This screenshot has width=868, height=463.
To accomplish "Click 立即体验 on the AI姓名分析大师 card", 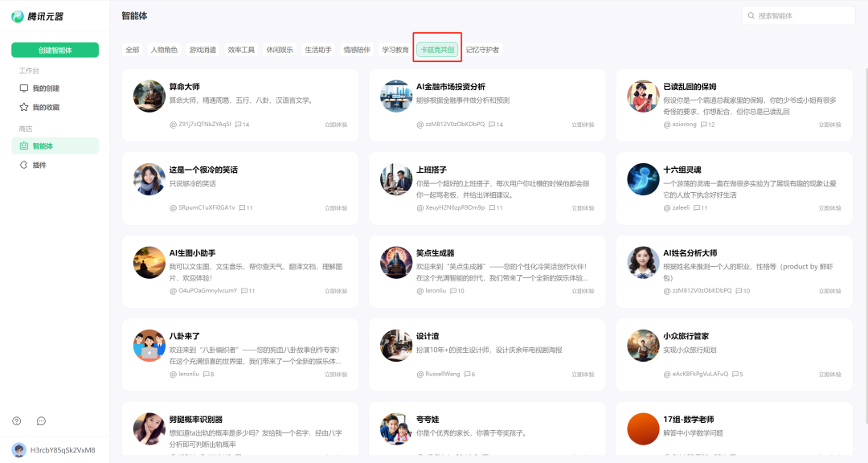I will tap(829, 291).
